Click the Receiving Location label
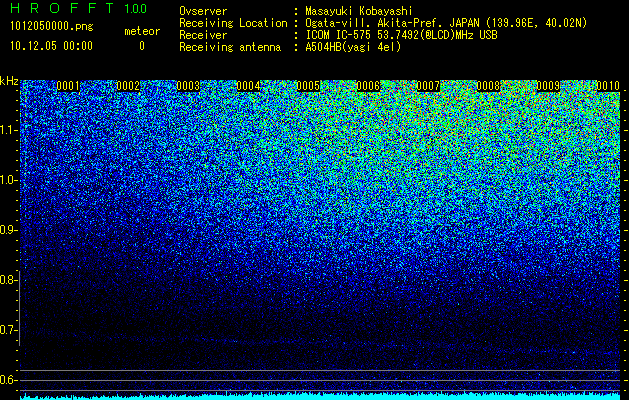Image resolution: width=629 pixels, height=400 pixels. point(233,23)
